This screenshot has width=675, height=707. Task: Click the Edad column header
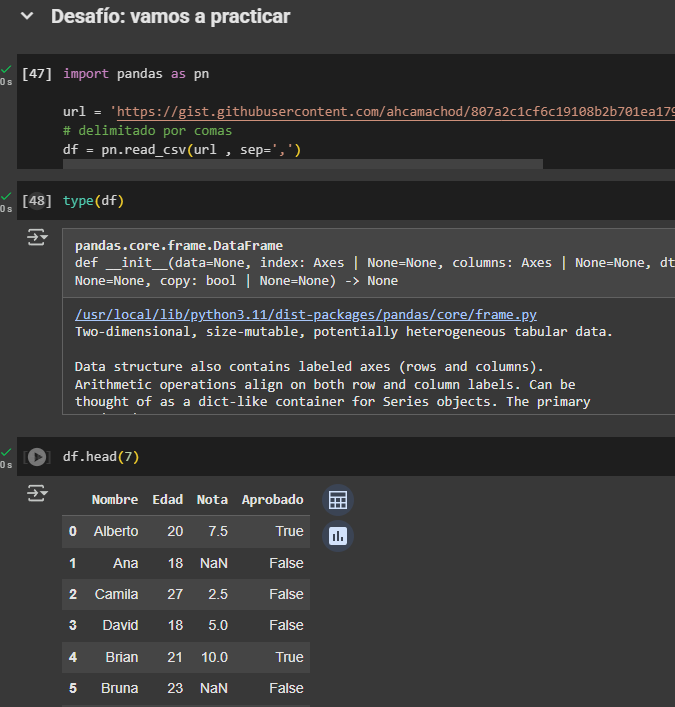(x=168, y=500)
